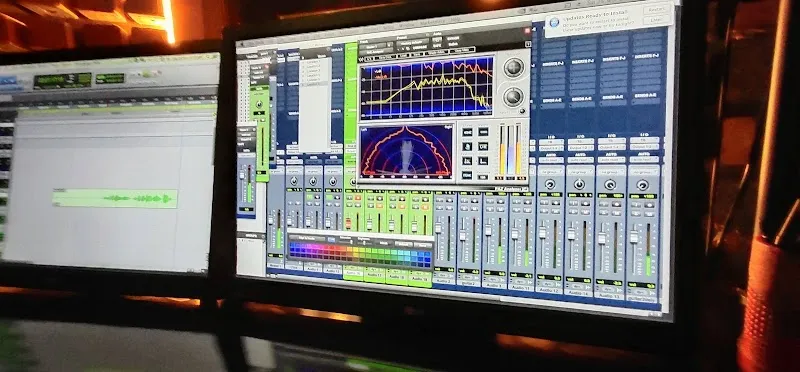Click the lower round knob in the PAZ Analyzer
800x372 pixels.
(513, 96)
